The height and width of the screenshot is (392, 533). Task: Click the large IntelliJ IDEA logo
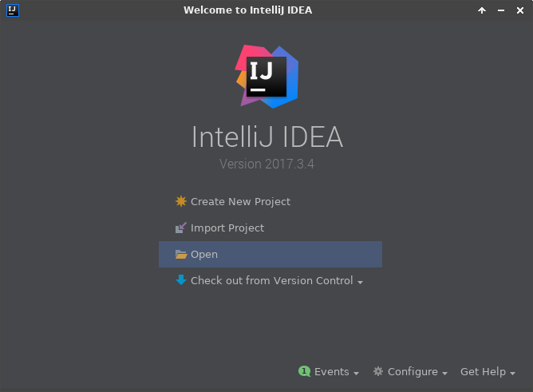click(267, 77)
